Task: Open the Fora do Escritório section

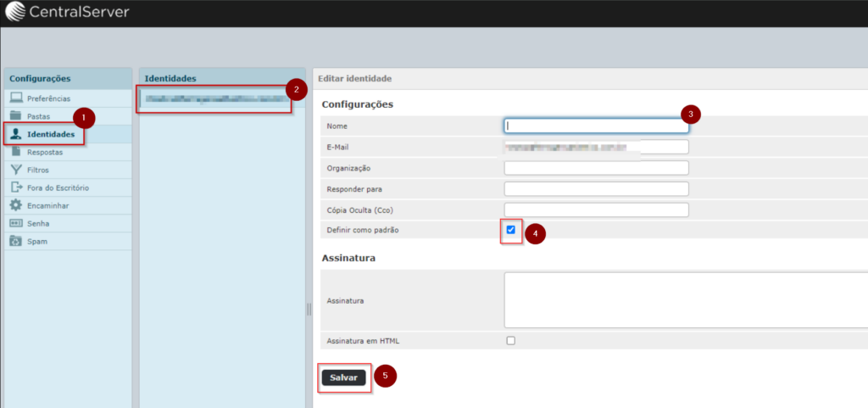Action: click(x=58, y=187)
